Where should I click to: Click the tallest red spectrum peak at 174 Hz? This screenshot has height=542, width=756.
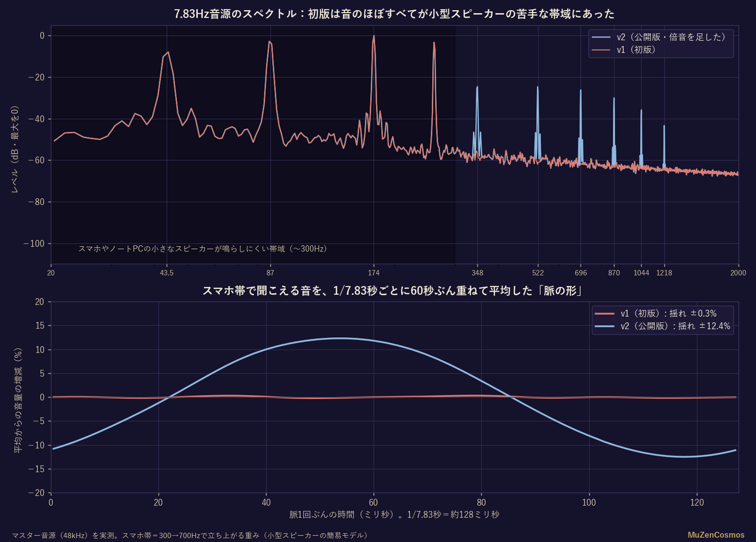[x=374, y=36]
